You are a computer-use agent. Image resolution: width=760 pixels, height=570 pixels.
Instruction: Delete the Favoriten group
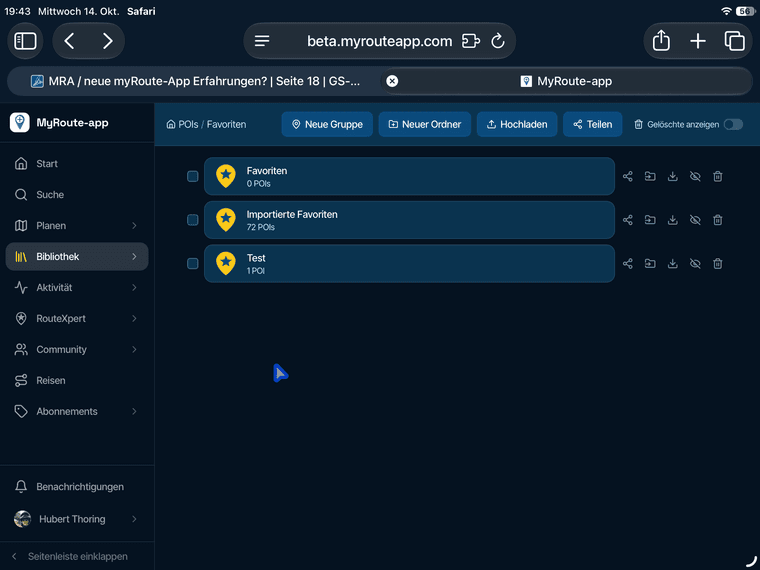718,176
